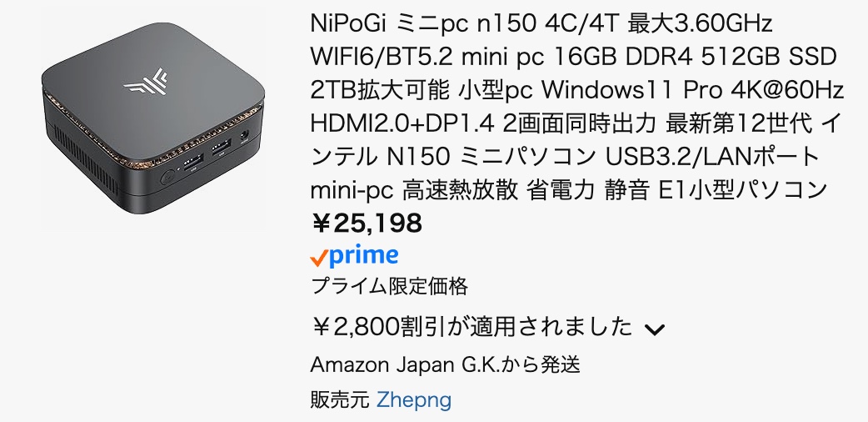Open the Zhepng seller page link

413,399
